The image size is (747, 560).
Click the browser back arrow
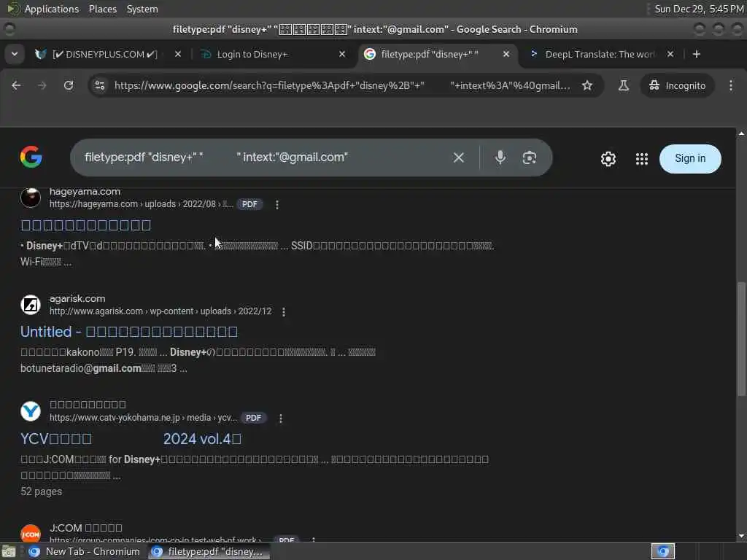tap(16, 85)
